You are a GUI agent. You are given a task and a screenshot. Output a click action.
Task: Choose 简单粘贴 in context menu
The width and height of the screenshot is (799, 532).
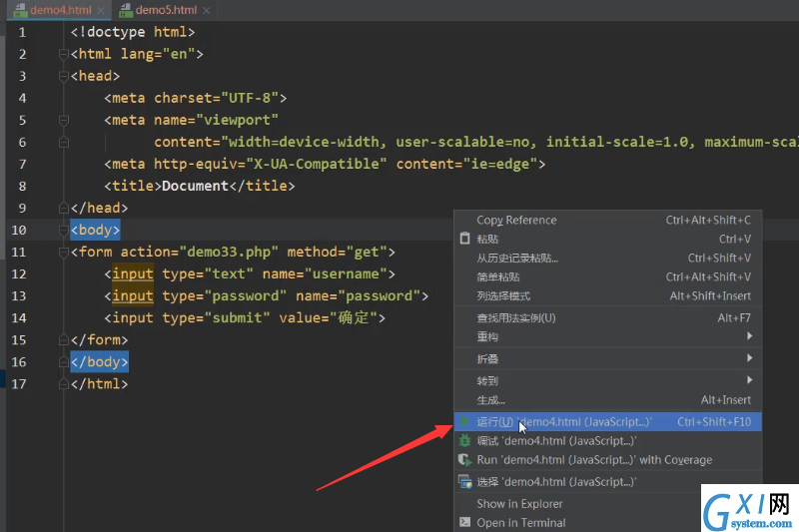[x=608, y=276]
